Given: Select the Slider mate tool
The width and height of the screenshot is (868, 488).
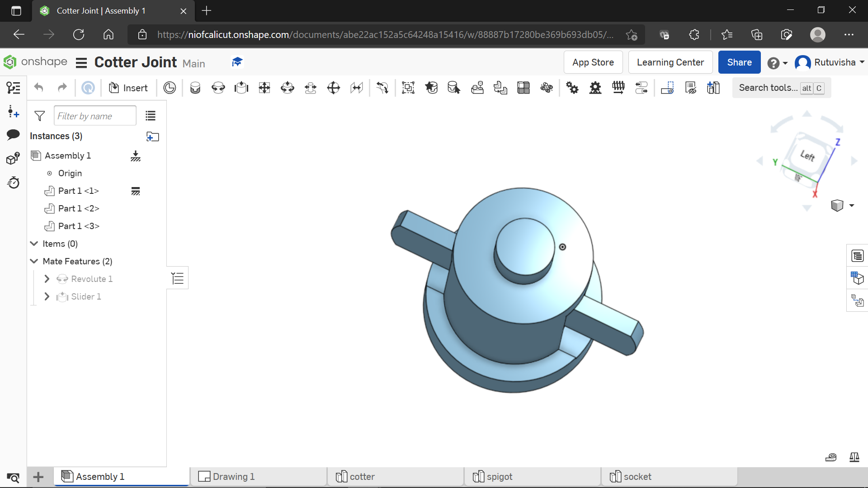Looking at the screenshot, I should 241,88.
